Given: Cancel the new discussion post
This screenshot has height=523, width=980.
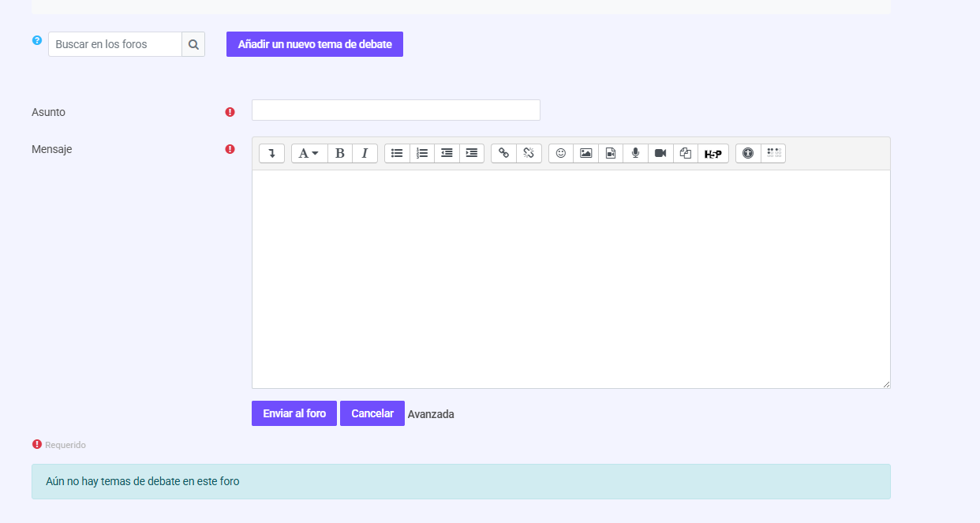Looking at the screenshot, I should point(372,413).
